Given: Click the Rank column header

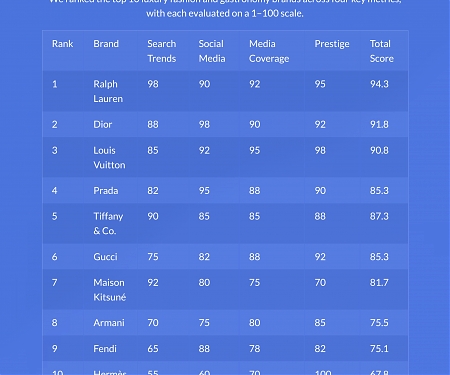Looking at the screenshot, I should [x=63, y=44].
